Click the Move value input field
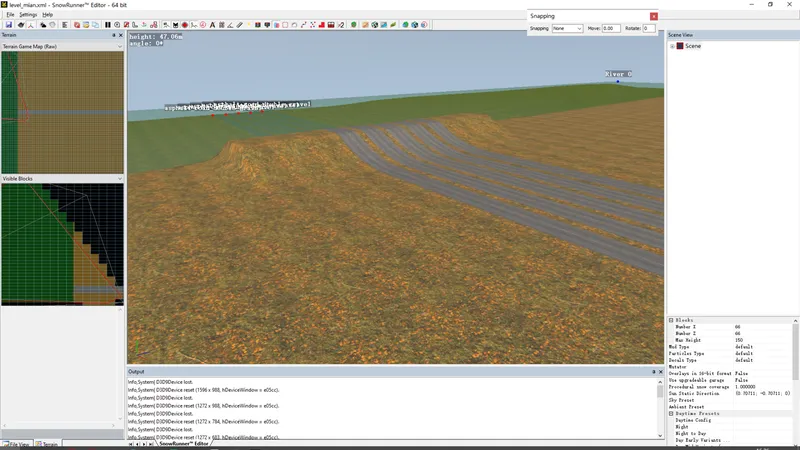The width and height of the screenshot is (800, 450). [x=611, y=29]
